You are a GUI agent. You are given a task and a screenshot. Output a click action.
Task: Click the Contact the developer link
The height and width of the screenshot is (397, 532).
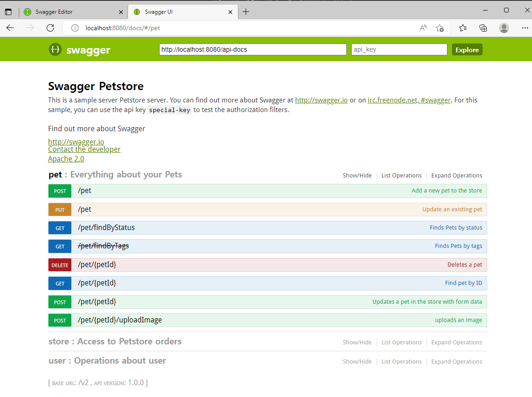(84, 149)
